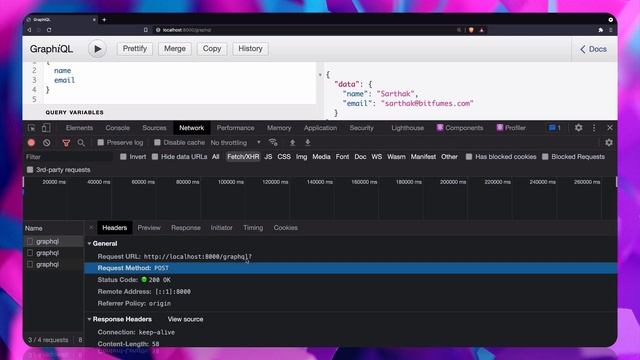Run the GraphiQL query with play button
Image resolution: width=640 pixels, height=360 pixels.
97,49
